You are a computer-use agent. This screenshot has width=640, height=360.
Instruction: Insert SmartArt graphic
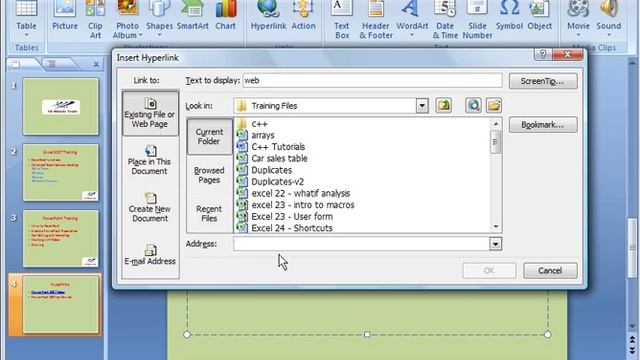click(x=192, y=16)
